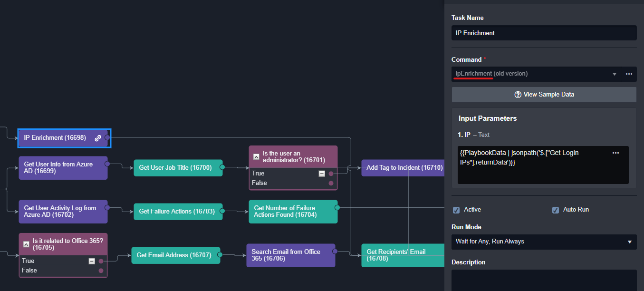Click output port of Get User Job Title
The width and height of the screenshot is (644, 291).
[x=222, y=167]
